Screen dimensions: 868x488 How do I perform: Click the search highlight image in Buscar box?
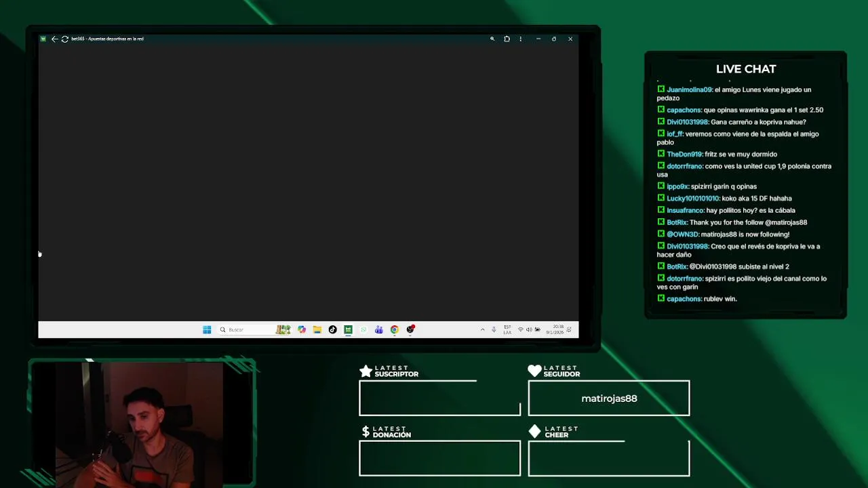pyautogui.click(x=283, y=329)
